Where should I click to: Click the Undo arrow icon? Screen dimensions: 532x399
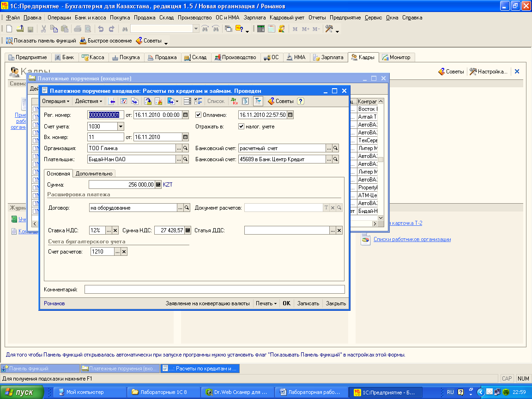point(101,29)
